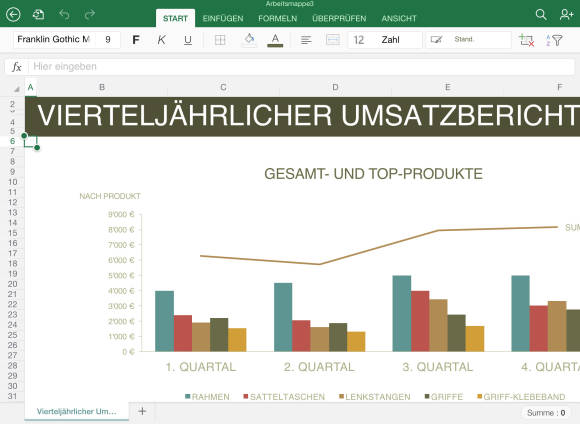Open insert and delete cells icon
Viewport: 580px width, 424px height.
[526, 40]
